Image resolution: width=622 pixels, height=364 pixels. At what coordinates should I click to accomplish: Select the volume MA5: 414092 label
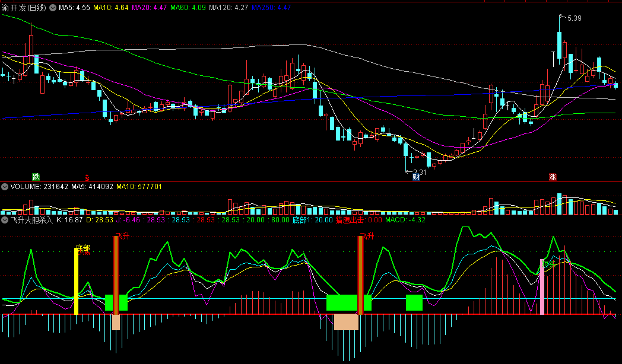[93, 187]
